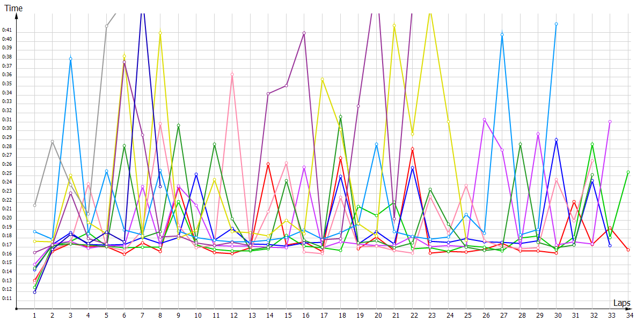Select the yellow peak point at lap 6

pyautogui.click(x=124, y=56)
